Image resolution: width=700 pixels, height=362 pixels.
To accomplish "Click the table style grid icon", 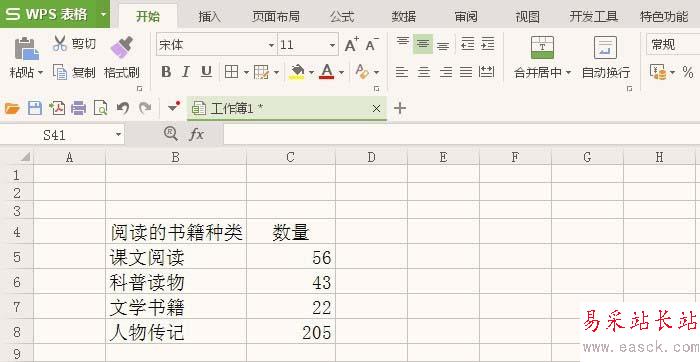I will [x=261, y=71].
